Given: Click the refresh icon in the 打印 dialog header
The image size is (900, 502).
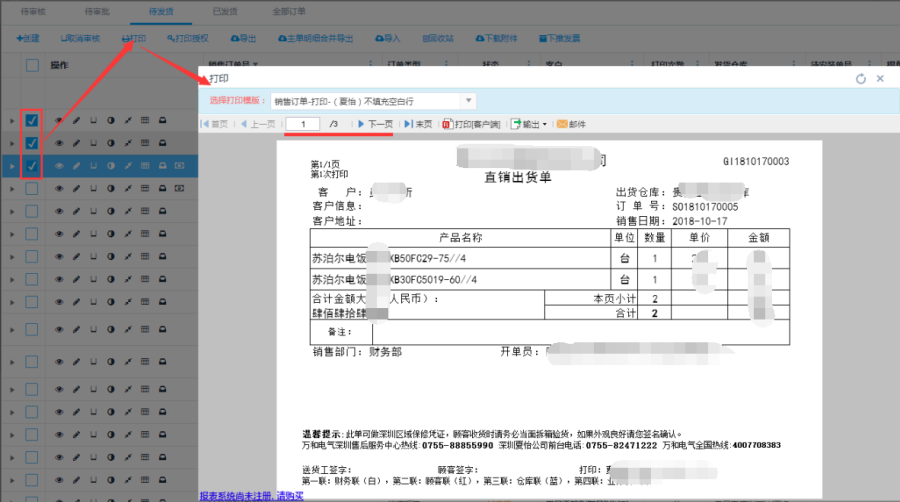Looking at the screenshot, I should [861, 78].
